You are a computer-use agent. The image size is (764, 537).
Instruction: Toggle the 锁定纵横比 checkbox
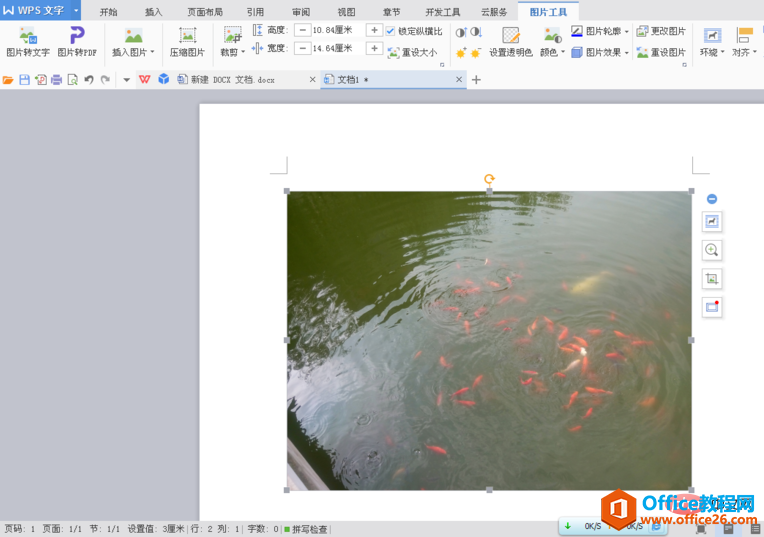click(x=391, y=31)
